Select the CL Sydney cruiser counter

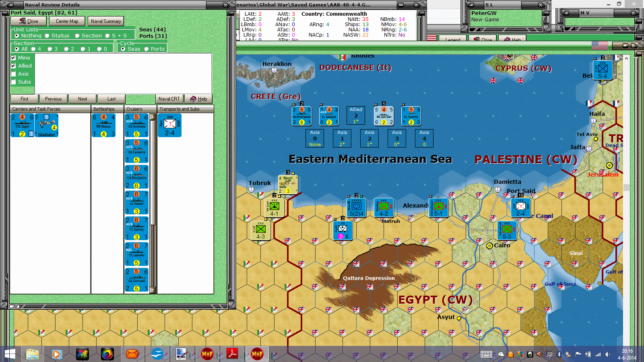[x=137, y=228]
